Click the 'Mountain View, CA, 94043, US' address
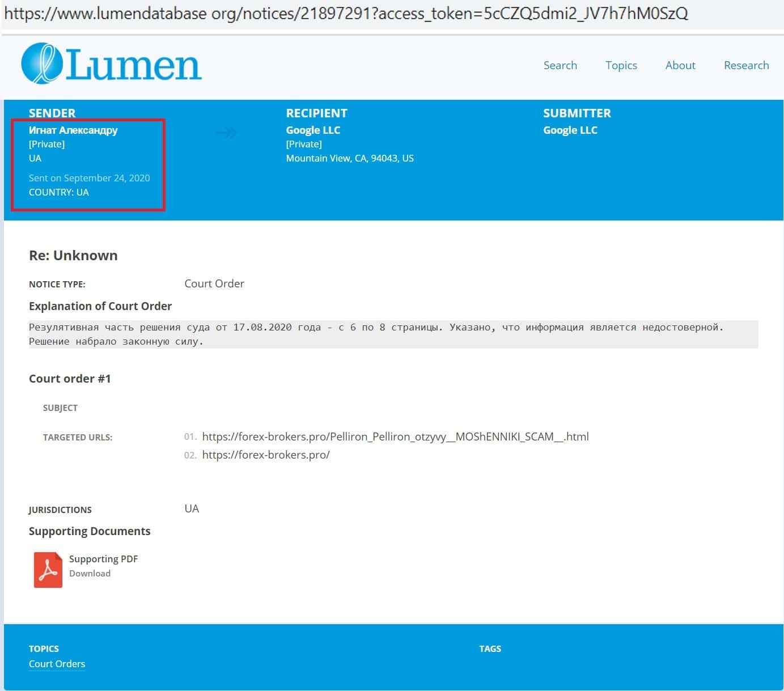 [350, 158]
